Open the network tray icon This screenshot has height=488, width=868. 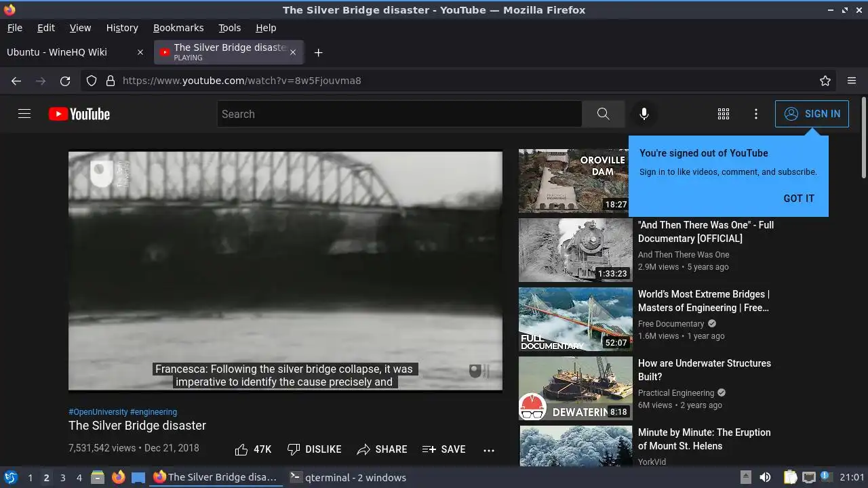coord(808,477)
